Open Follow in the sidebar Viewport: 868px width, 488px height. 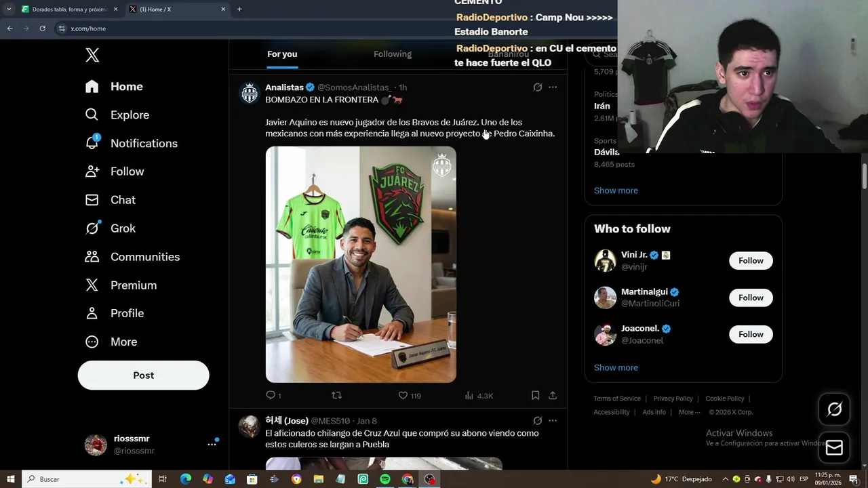[114, 171]
